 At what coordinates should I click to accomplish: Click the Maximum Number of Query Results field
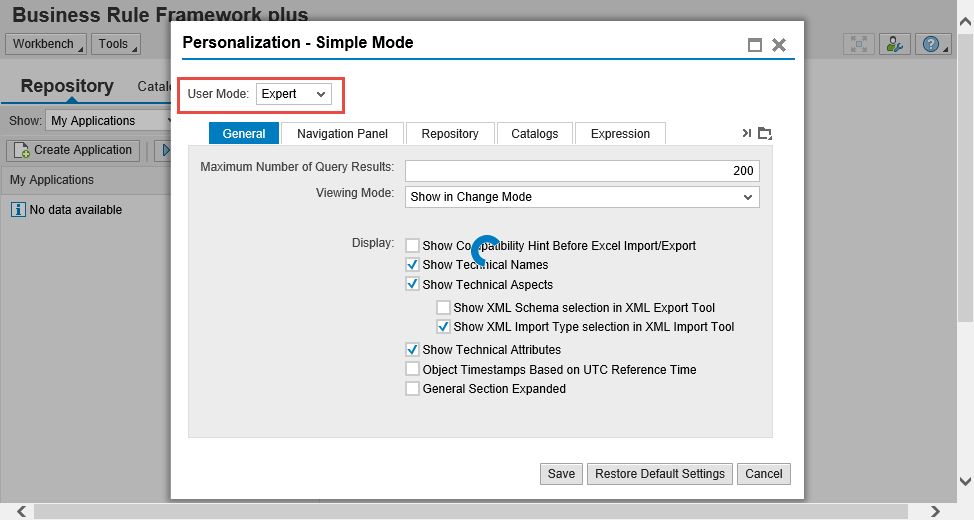coord(582,171)
